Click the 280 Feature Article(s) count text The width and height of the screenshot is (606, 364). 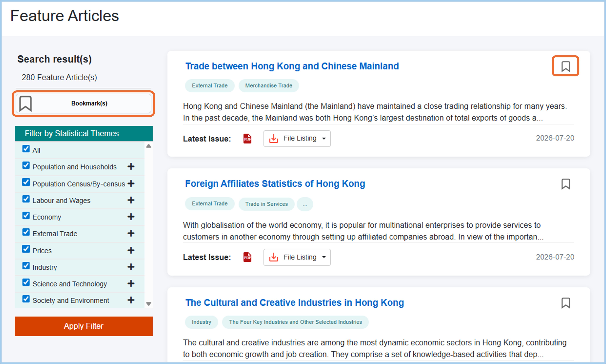(59, 78)
